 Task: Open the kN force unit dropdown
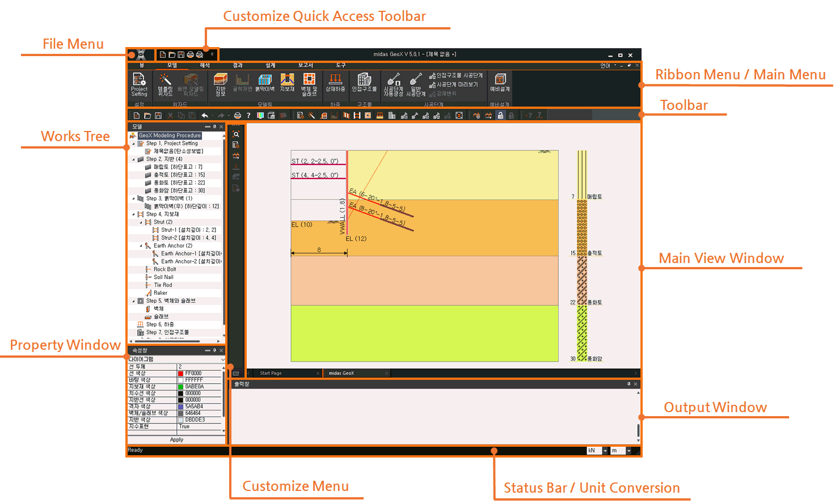(x=605, y=451)
